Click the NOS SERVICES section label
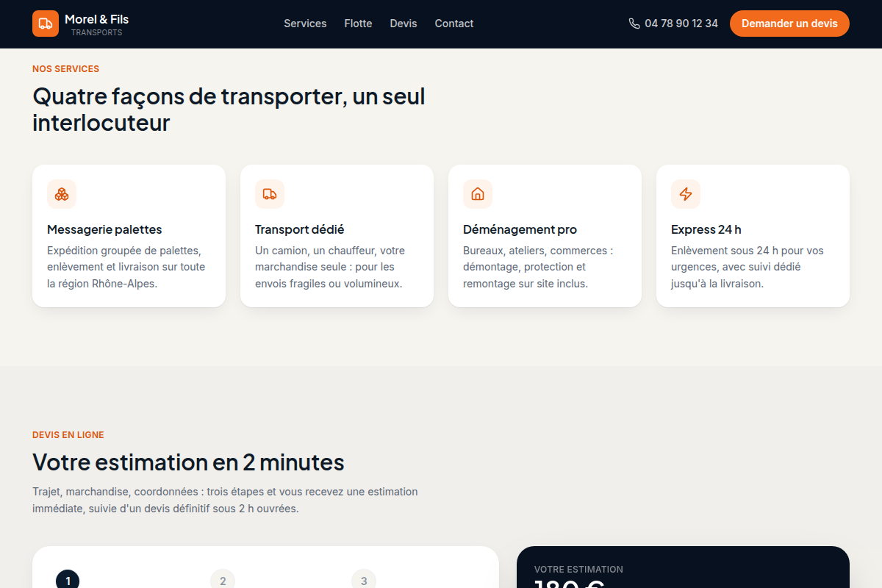Viewport: 882px width, 588px height. pos(65,69)
